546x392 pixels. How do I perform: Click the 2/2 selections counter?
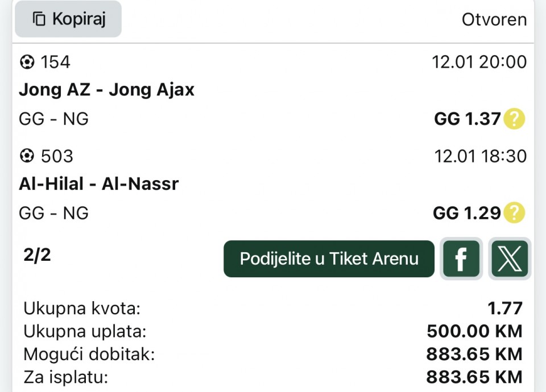[38, 255]
